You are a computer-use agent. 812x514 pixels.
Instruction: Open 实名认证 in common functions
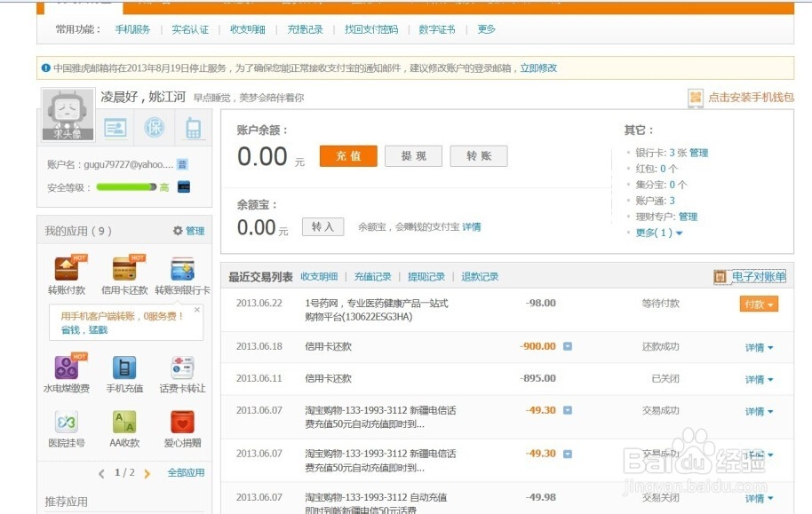[x=190, y=29]
